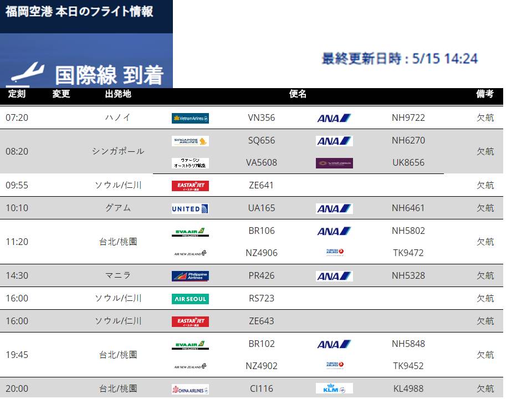Select flight number UA165

[261, 208]
